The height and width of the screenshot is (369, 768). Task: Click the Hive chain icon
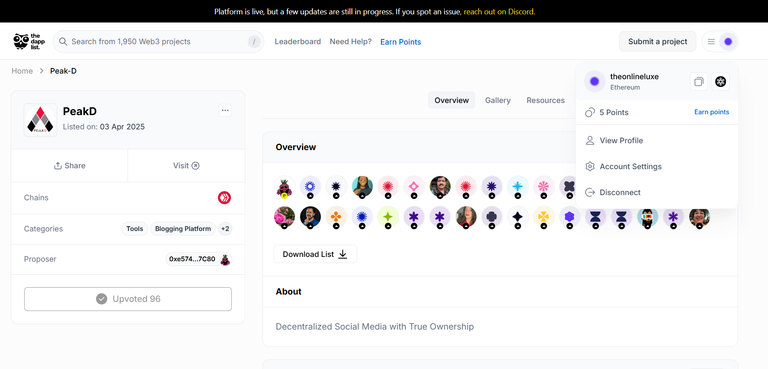[224, 198]
